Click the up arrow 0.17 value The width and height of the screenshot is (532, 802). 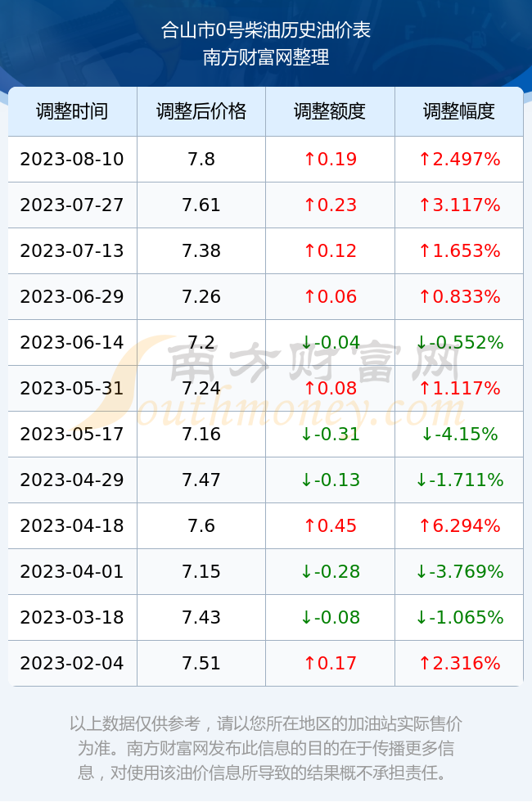tap(330, 664)
